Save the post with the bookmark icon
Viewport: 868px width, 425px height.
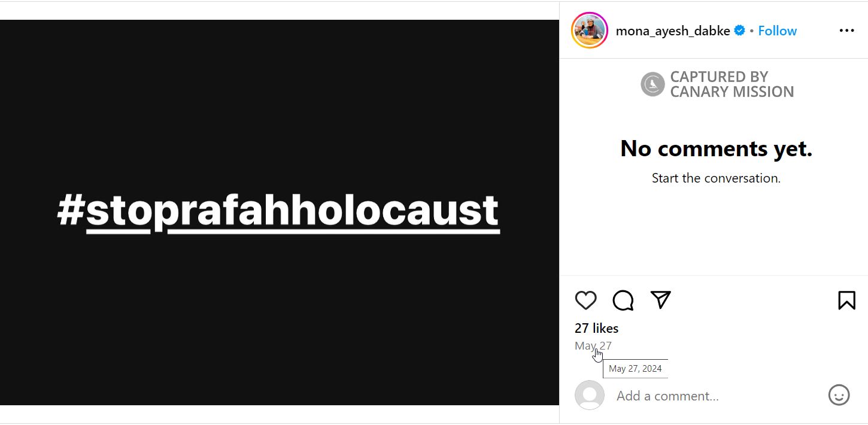[x=846, y=300]
